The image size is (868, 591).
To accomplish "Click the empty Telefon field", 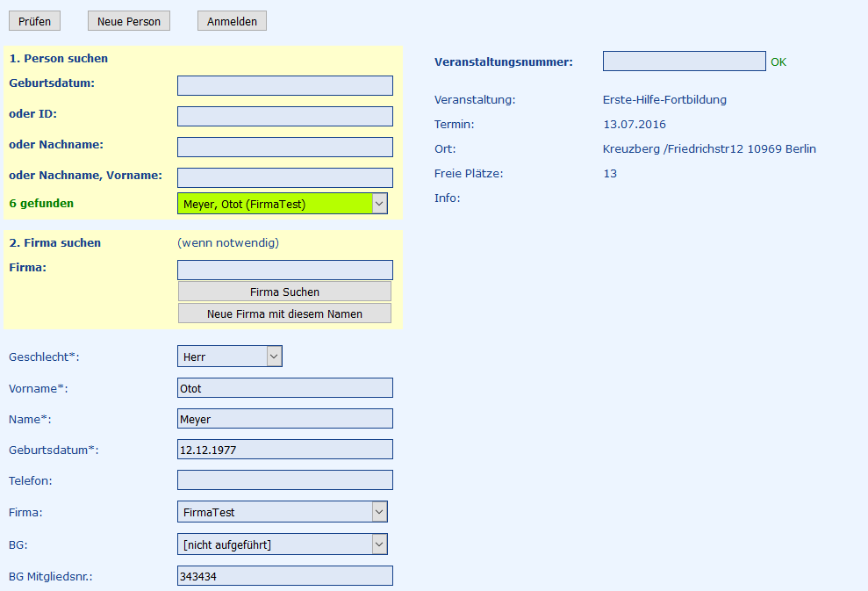I will [x=284, y=480].
